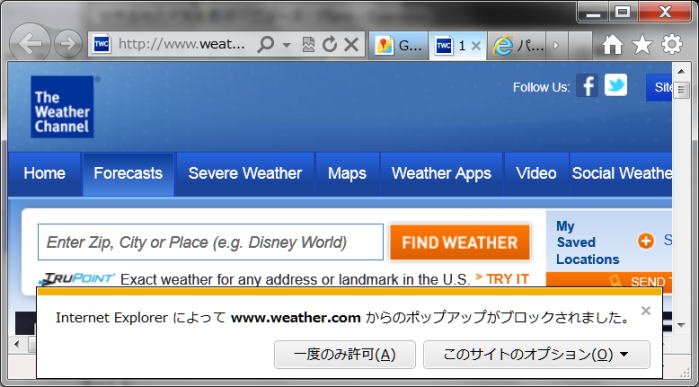Go forward with the browser Forward arrow
Image resolution: width=699 pixels, height=387 pixels.
(x=68, y=44)
